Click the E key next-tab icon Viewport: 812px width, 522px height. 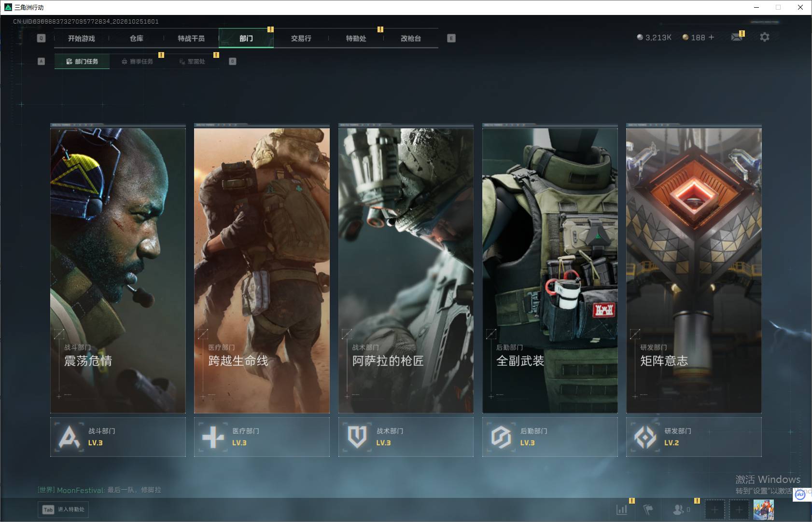tap(451, 38)
